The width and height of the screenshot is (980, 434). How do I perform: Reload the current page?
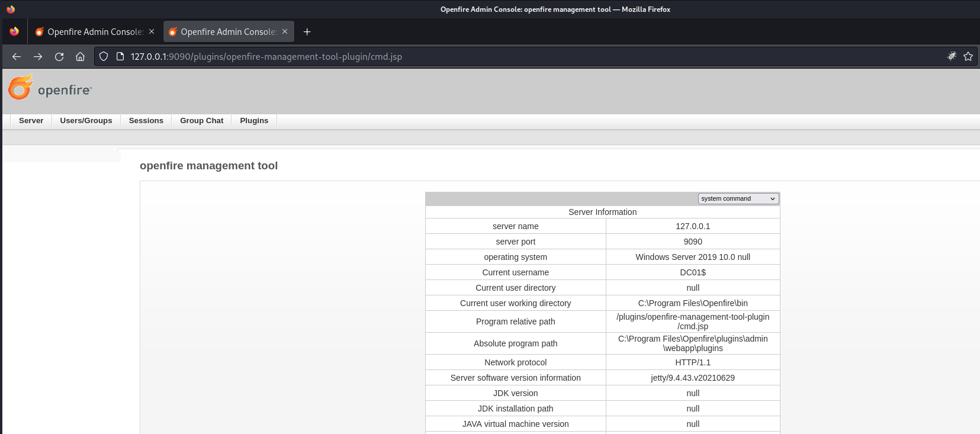(59, 57)
